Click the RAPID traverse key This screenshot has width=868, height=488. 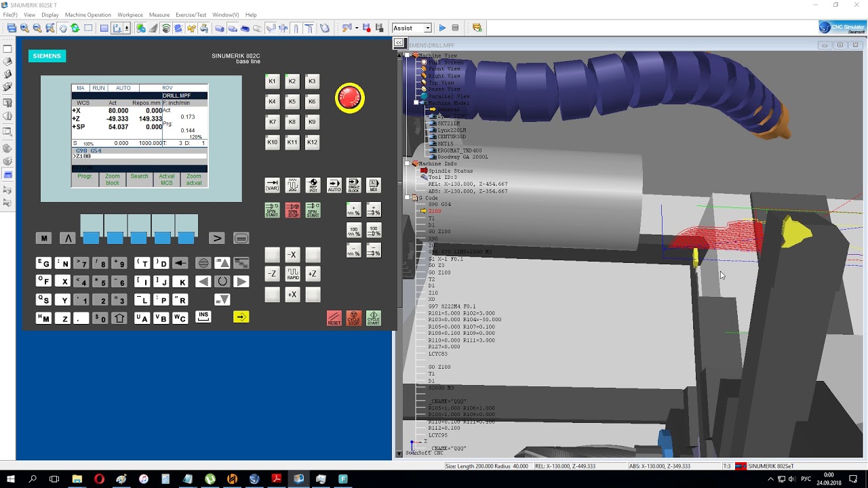coord(292,274)
